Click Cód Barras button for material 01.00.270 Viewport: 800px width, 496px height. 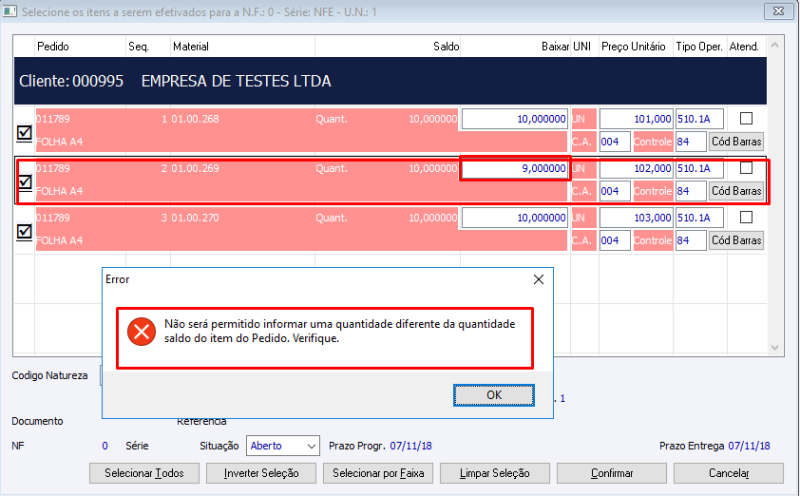[x=736, y=240]
